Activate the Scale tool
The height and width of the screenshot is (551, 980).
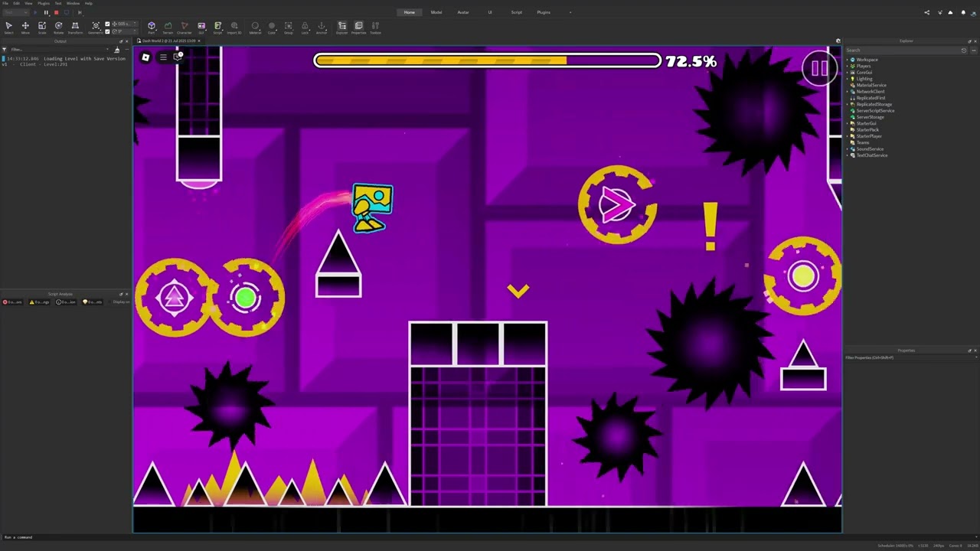click(42, 28)
